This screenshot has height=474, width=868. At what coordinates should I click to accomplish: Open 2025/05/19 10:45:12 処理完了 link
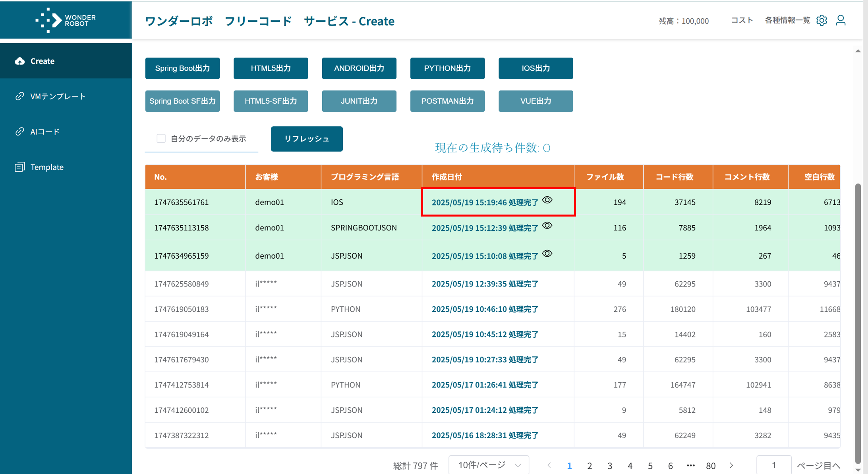click(485, 334)
